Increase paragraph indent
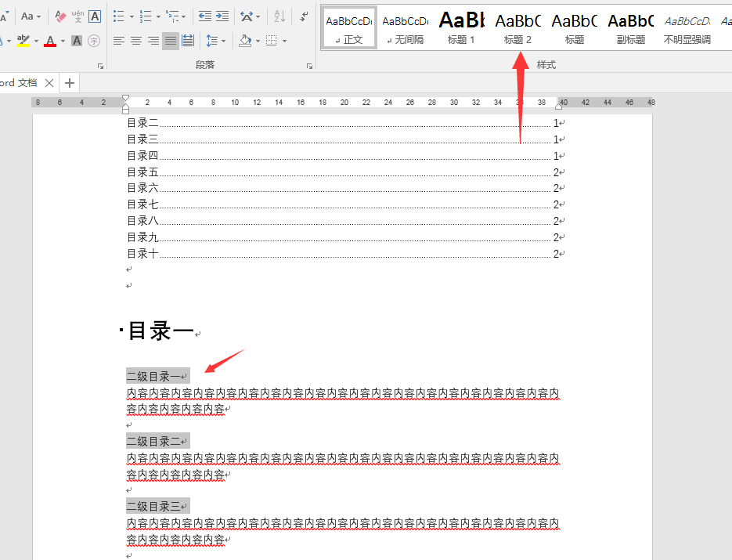Image resolution: width=732 pixels, height=560 pixels. coord(222,16)
